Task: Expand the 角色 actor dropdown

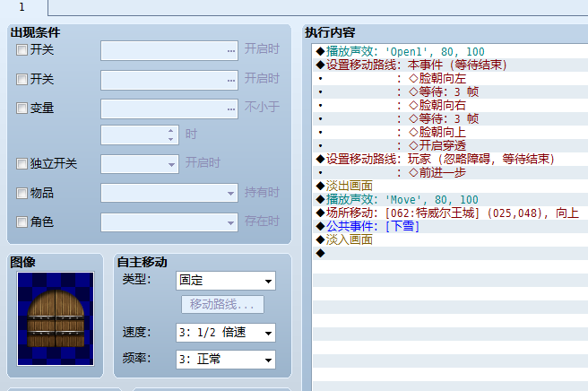Action: [169, 222]
